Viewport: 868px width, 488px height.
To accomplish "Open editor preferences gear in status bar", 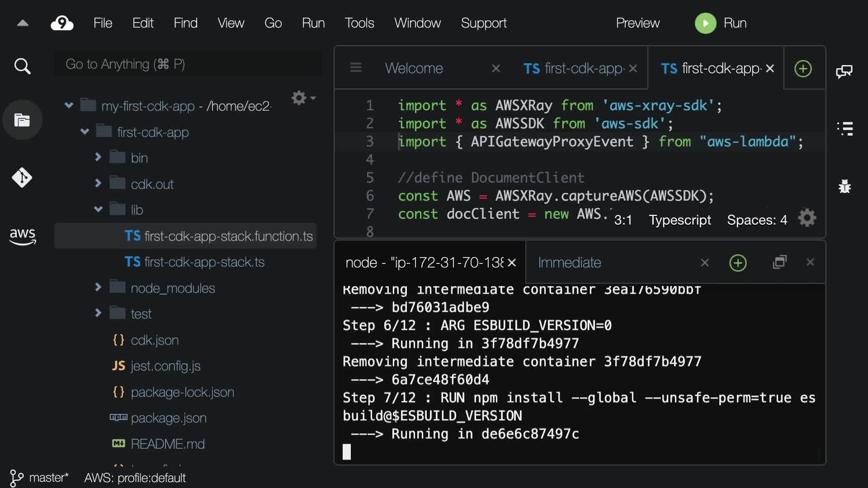I will 807,219.
